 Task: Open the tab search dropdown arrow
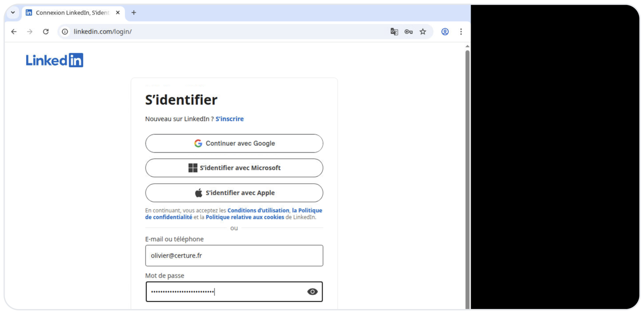pos(13,13)
